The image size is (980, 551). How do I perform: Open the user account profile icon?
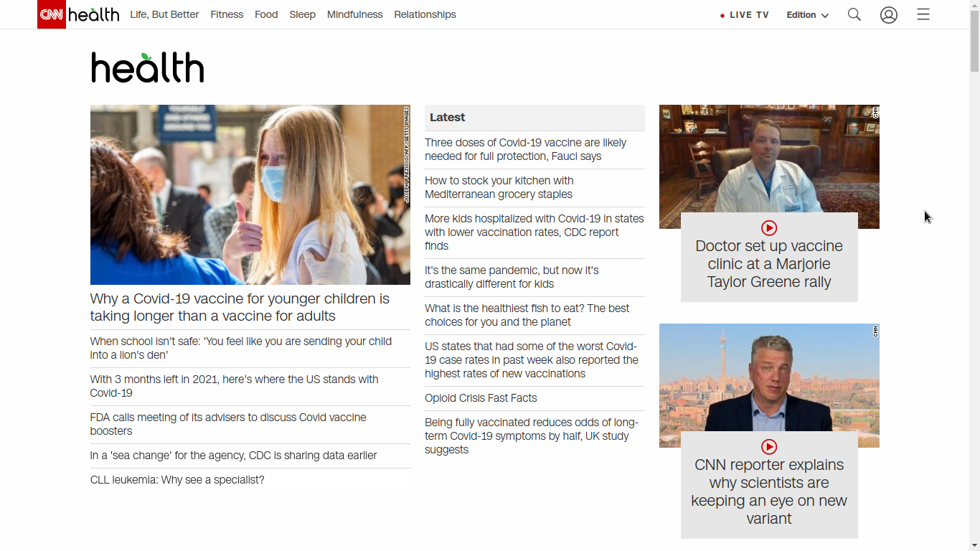[x=889, y=14]
